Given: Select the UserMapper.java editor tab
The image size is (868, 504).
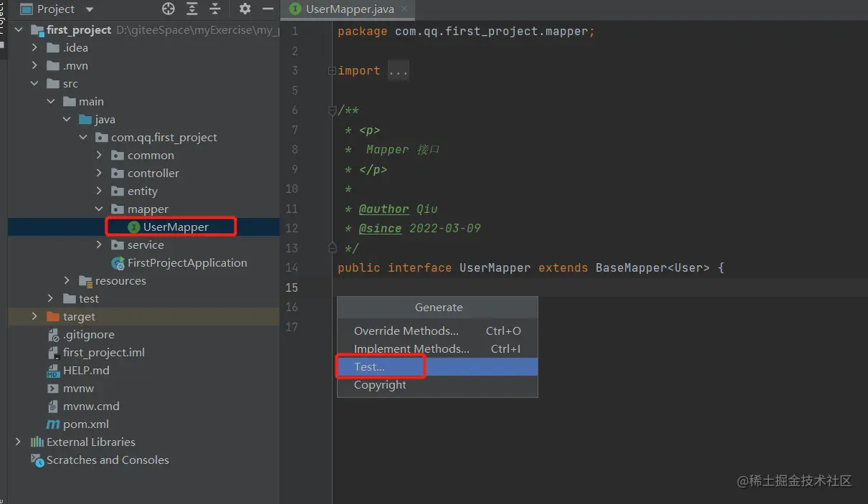Looking at the screenshot, I should [x=348, y=9].
